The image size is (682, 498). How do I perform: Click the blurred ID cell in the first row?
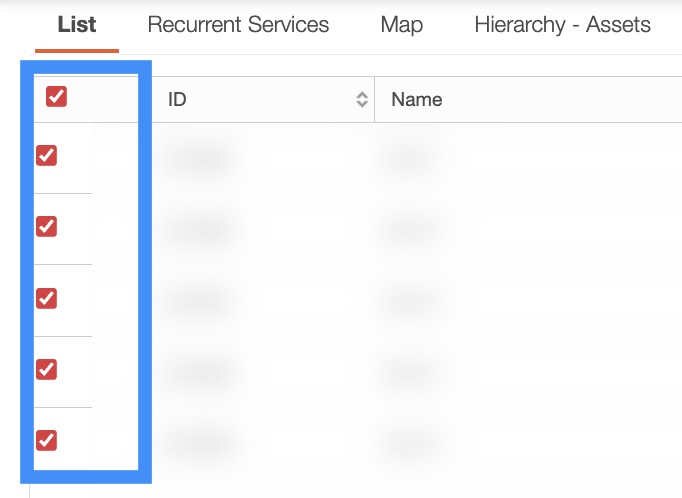click(200, 157)
